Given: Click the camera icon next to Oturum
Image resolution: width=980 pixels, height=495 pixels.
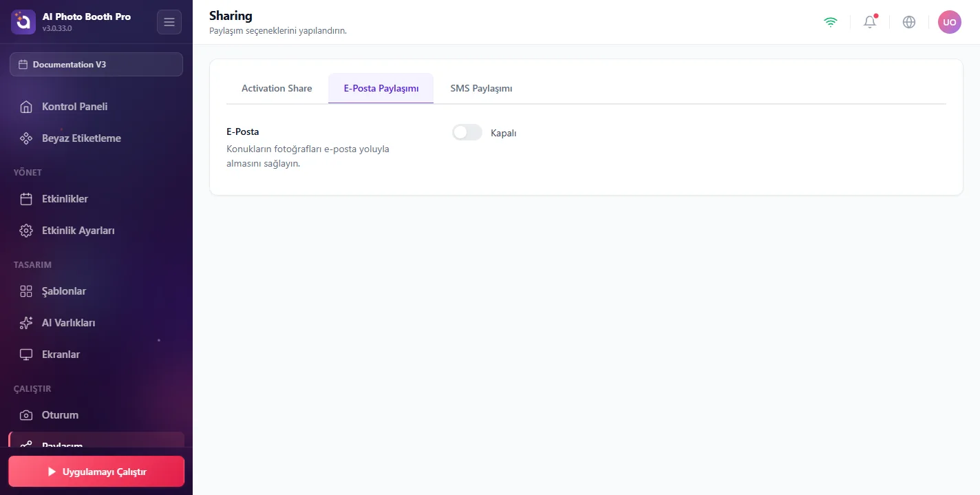Looking at the screenshot, I should (26, 415).
